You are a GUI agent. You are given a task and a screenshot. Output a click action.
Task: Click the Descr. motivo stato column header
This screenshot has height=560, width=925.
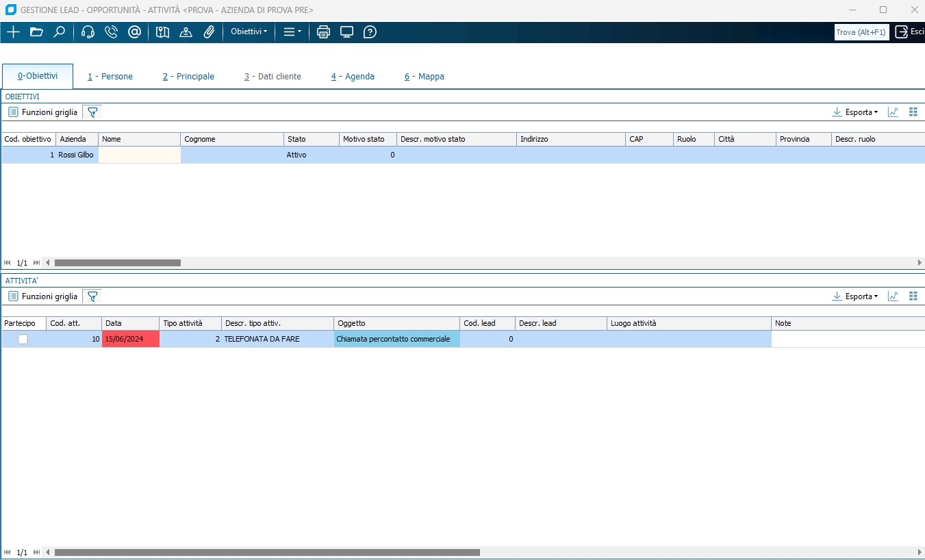point(457,139)
